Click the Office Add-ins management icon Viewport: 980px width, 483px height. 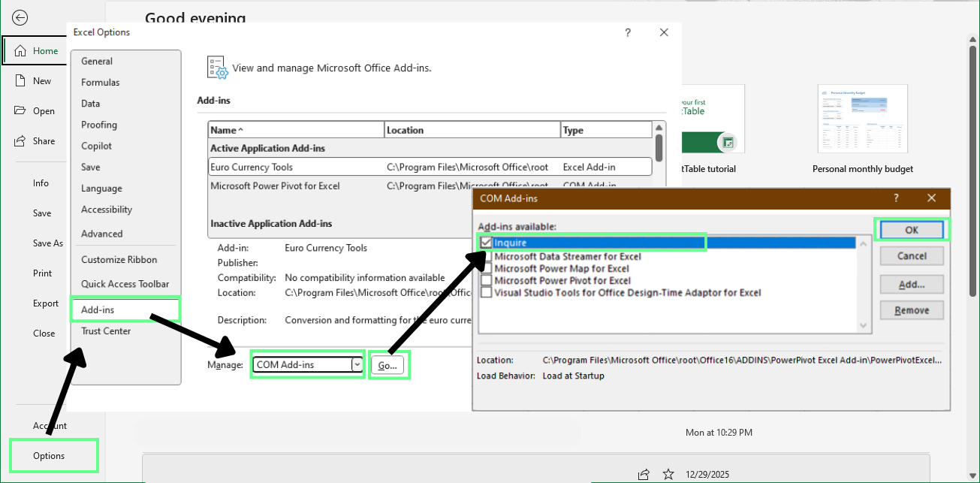tap(217, 67)
